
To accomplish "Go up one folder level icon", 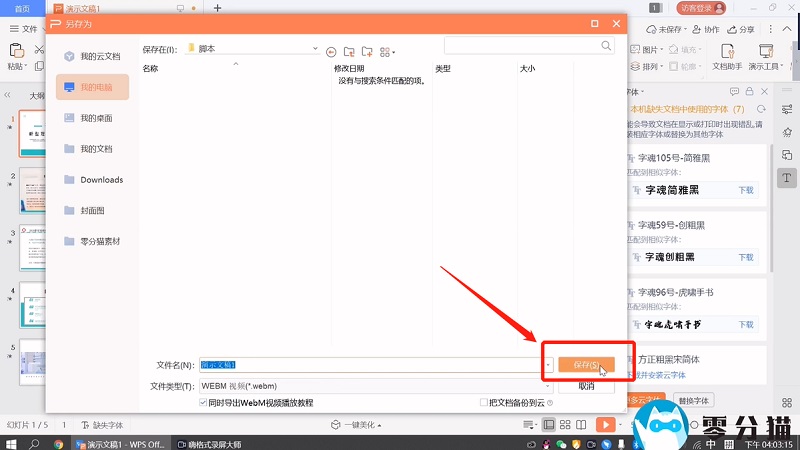I will [349, 50].
